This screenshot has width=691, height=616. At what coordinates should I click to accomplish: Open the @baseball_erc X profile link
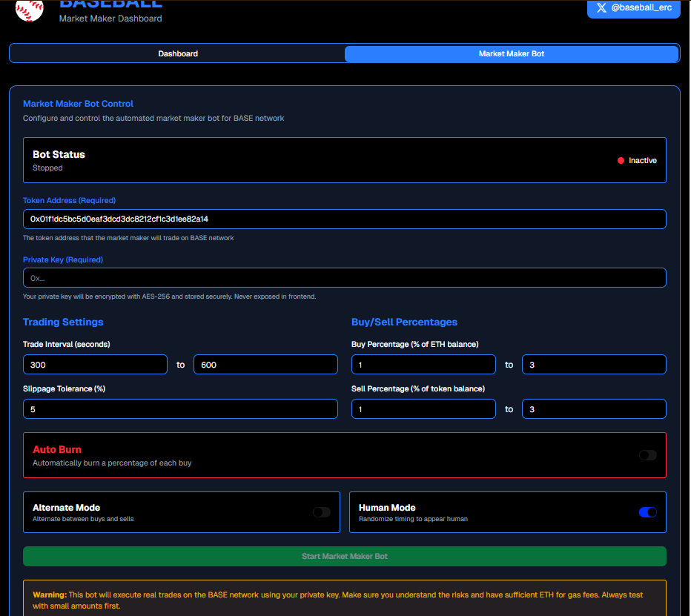(634, 8)
